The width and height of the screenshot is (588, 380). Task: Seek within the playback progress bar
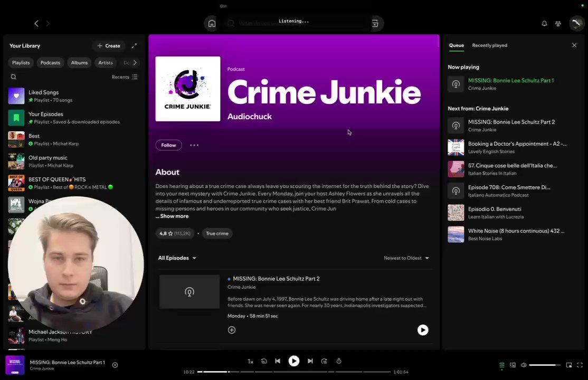pos(293,372)
